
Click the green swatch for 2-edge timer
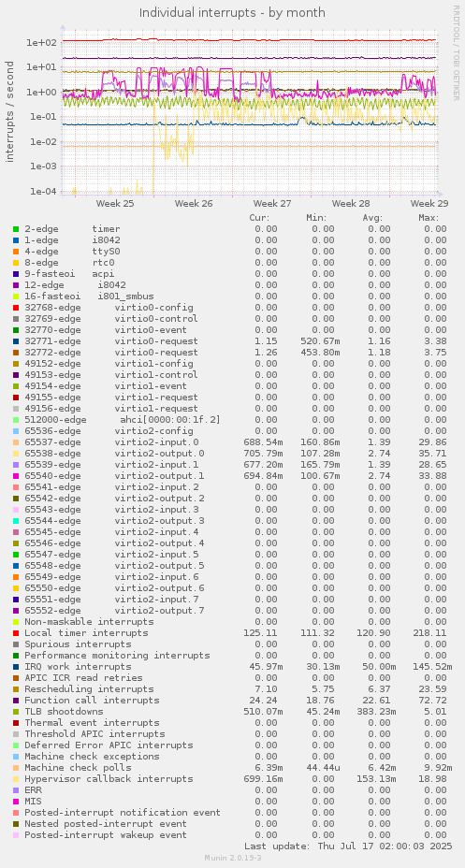point(16,228)
